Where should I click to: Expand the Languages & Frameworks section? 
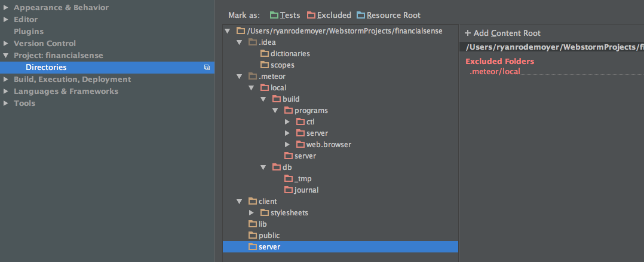[x=6, y=91]
